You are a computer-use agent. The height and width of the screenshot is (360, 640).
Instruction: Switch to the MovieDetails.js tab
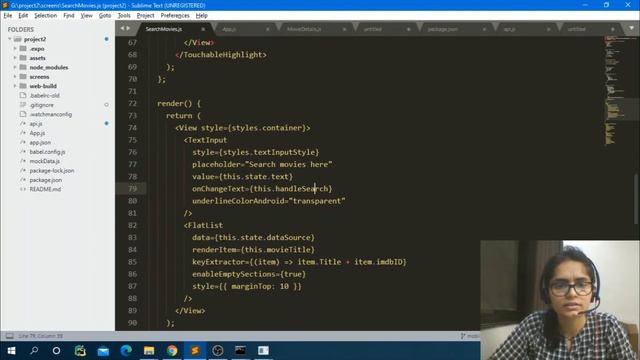pyautogui.click(x=313, y=29)
